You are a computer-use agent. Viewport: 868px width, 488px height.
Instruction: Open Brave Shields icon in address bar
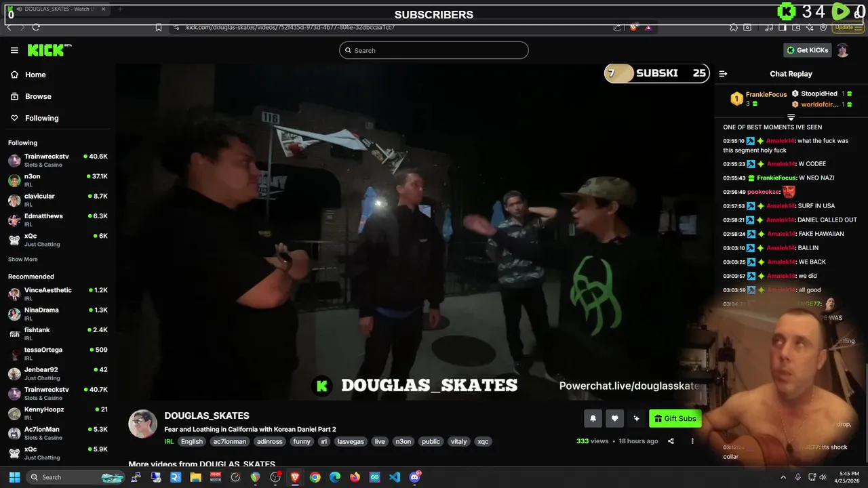pos(633,27)
